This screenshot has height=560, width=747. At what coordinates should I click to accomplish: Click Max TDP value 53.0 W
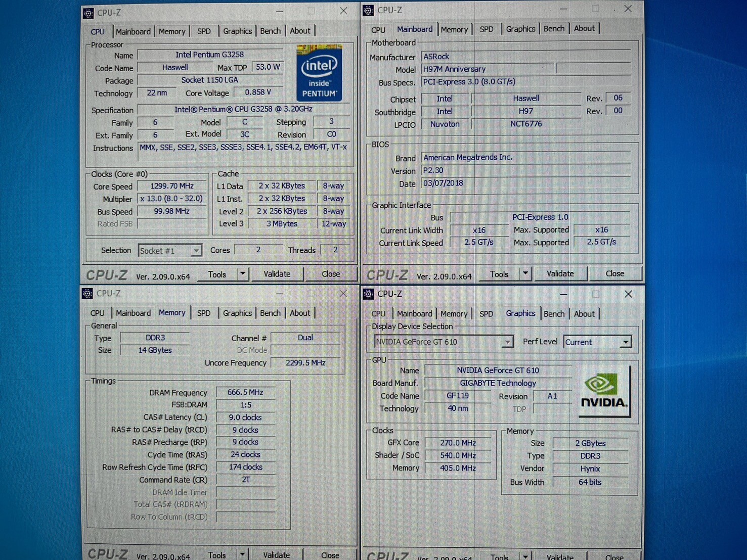[x=268, y=67]
